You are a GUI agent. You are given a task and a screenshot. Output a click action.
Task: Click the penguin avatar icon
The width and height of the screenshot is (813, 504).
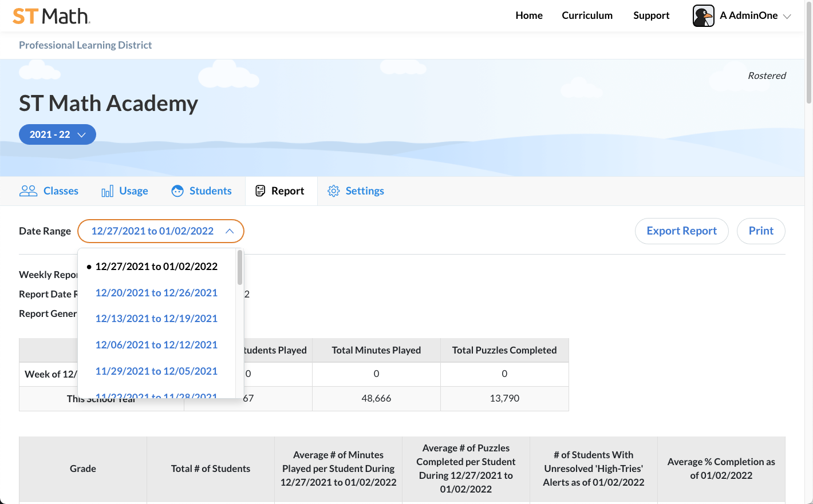coord(703,15)
